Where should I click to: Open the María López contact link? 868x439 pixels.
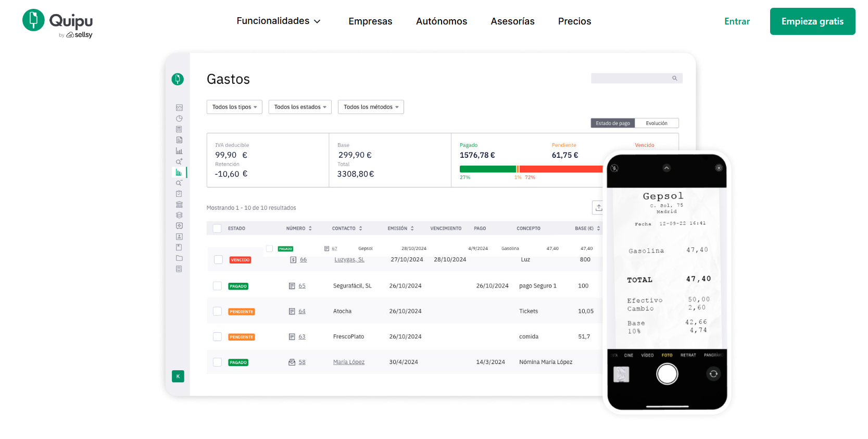(349, 362)
